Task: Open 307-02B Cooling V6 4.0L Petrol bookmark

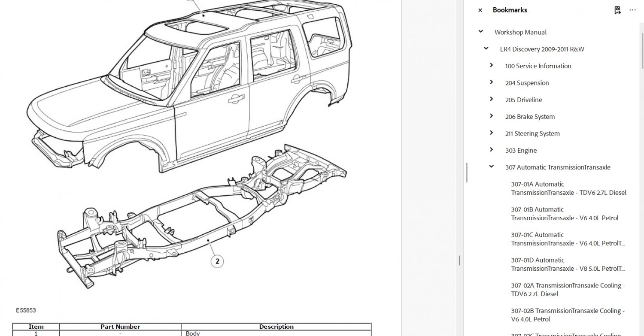Action: [568, 315]
